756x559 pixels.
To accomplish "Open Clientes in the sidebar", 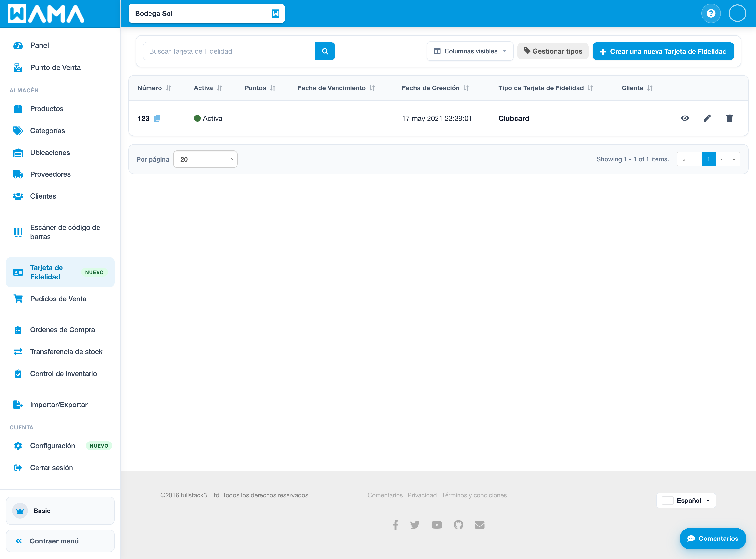I will coord(60,196).
